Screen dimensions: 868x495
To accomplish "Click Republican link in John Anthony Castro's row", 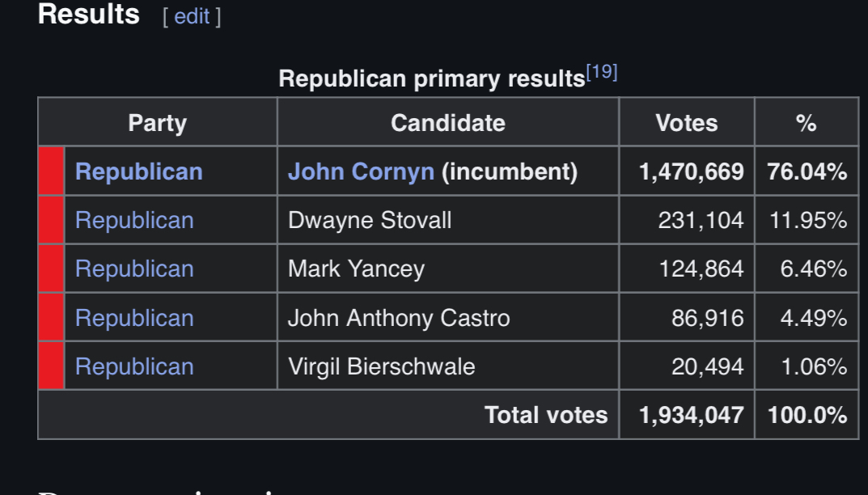I will 134,317.
